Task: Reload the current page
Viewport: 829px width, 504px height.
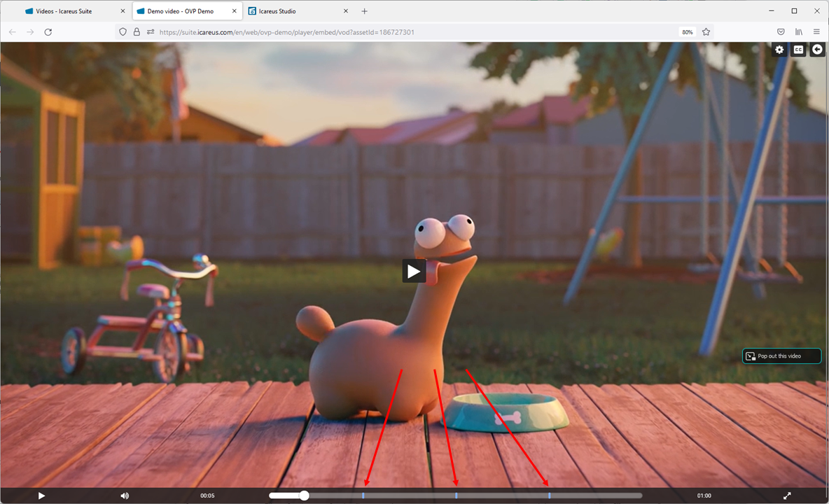Action: tap(48, 32)
